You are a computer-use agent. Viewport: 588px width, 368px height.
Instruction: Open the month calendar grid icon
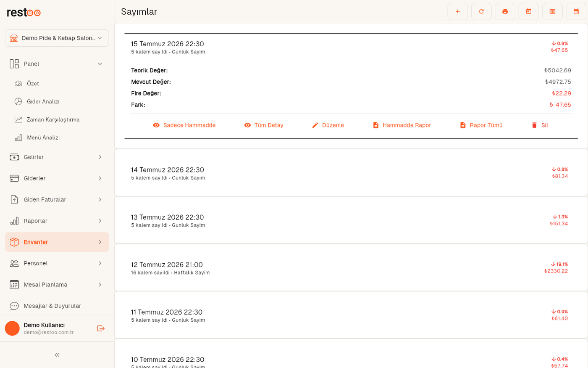point(576,11)
